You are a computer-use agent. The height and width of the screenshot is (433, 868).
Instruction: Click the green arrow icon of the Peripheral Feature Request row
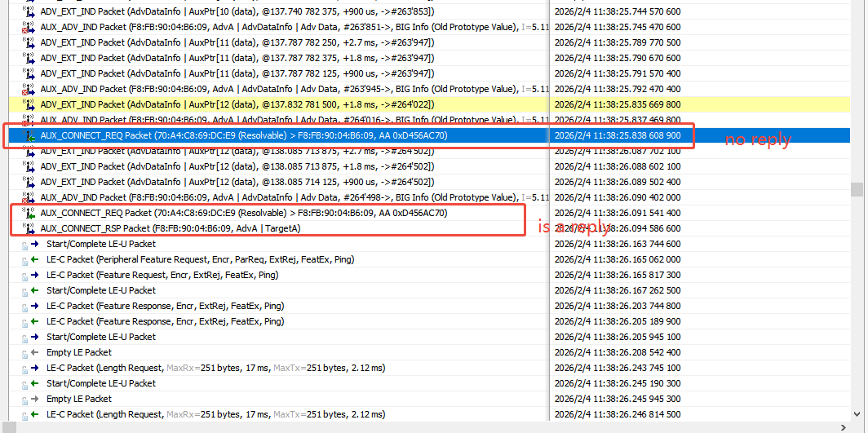click(x=35, y=259)
